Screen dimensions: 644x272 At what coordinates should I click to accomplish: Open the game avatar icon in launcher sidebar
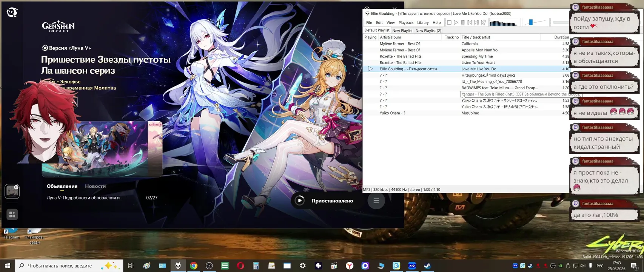12,192
